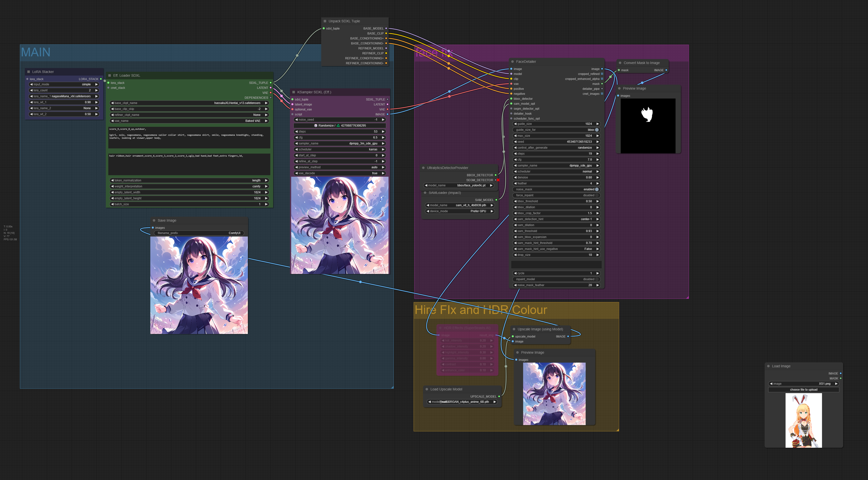Collapse the Unpack SDXL Tuple node
Image resolution: width=868 pixels, height=480 pixels.
[x=325, y=21]
